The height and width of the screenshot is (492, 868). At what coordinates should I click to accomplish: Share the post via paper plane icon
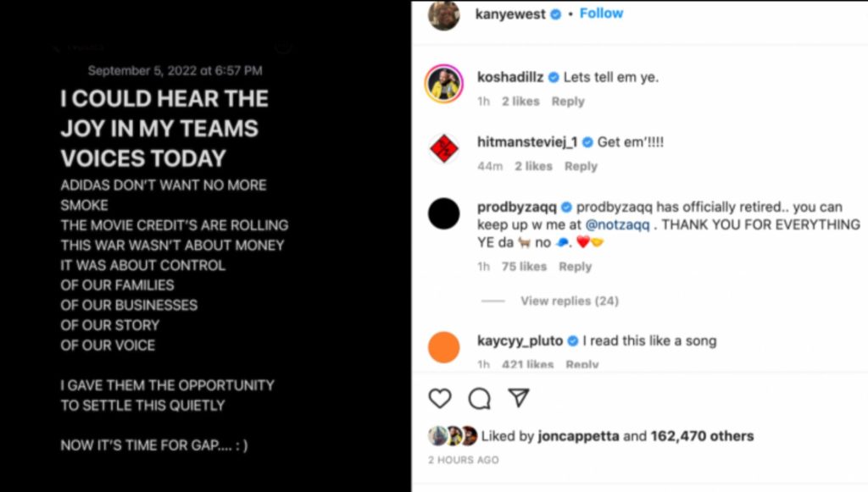click(x=519, y=398)
